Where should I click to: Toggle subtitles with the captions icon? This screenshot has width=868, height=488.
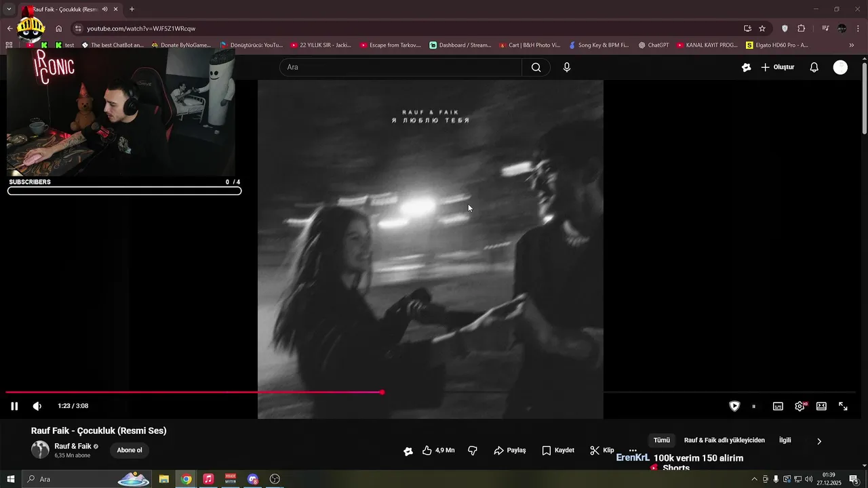pos(778,406)
